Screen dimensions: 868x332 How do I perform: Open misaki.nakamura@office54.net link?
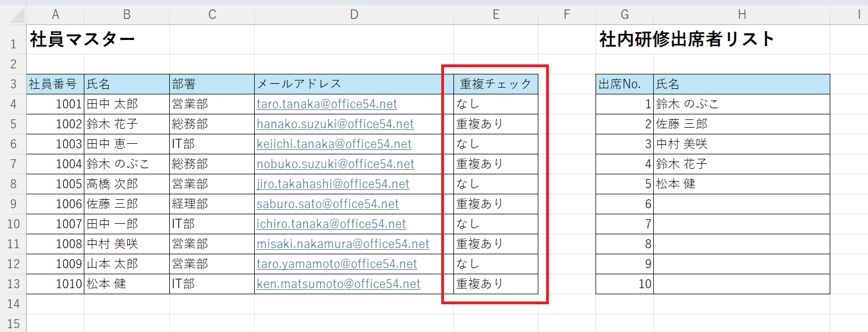point(343,244)
